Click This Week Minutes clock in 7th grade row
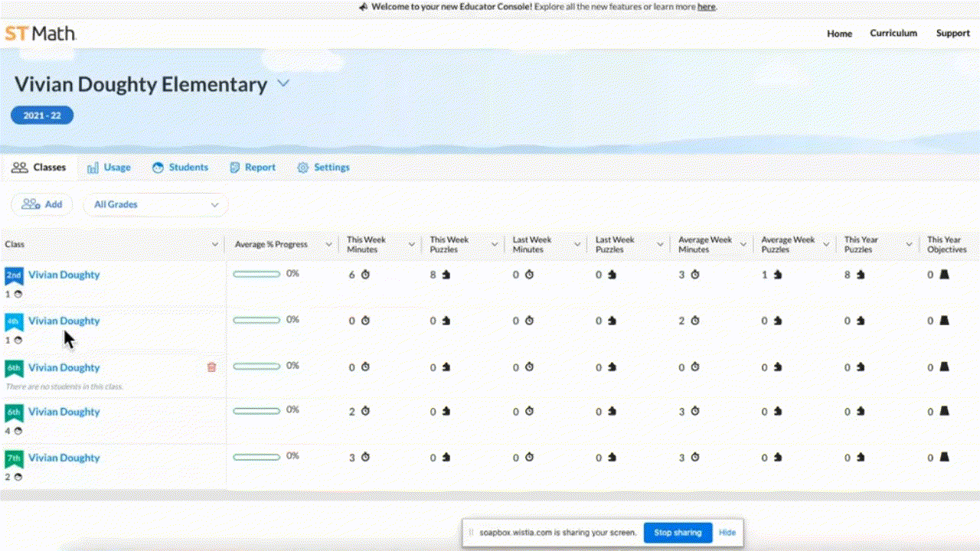 pyautogui.click(x=365, y=458)
